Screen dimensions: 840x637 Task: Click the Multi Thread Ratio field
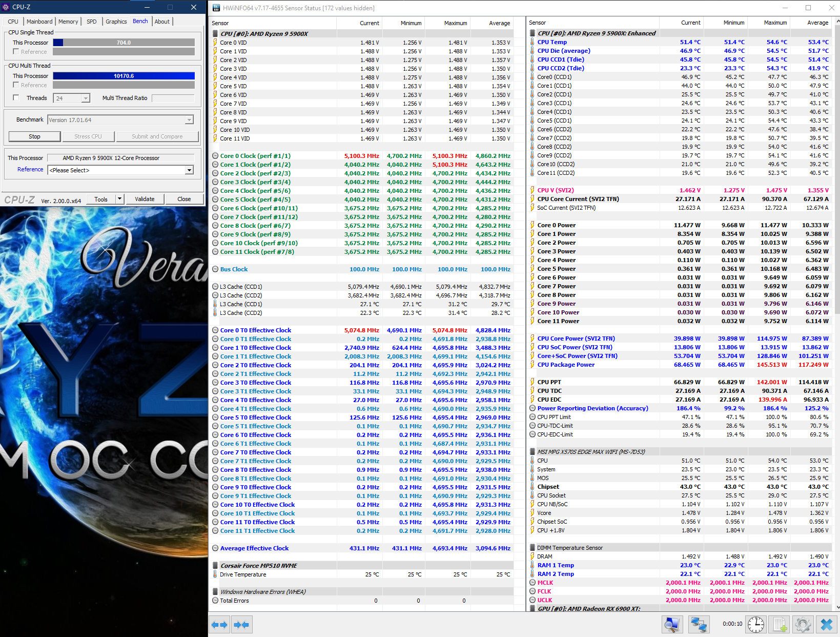173,98
